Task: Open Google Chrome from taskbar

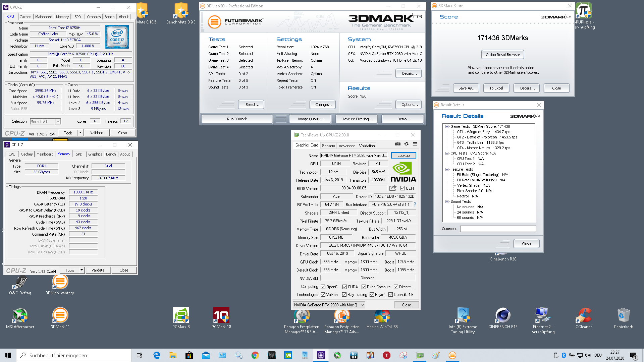Action: (x=255, y=355)
